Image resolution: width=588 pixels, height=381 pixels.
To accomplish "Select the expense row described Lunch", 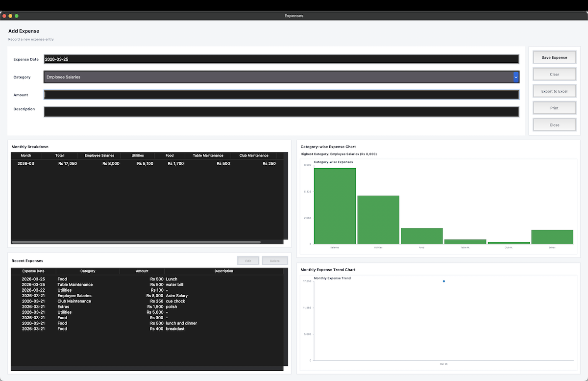I will pos(147,279).
